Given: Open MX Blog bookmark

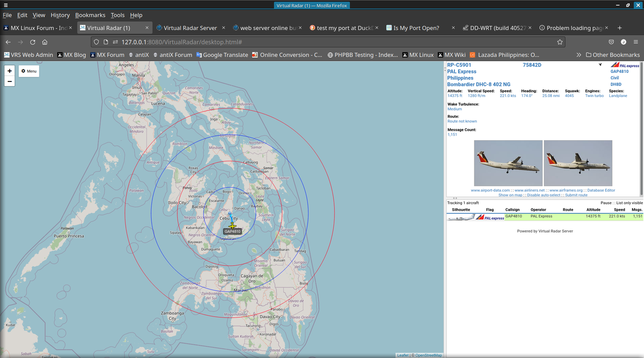Looking at the screenshot, I should pyautogui.click(x=71, y=55).
